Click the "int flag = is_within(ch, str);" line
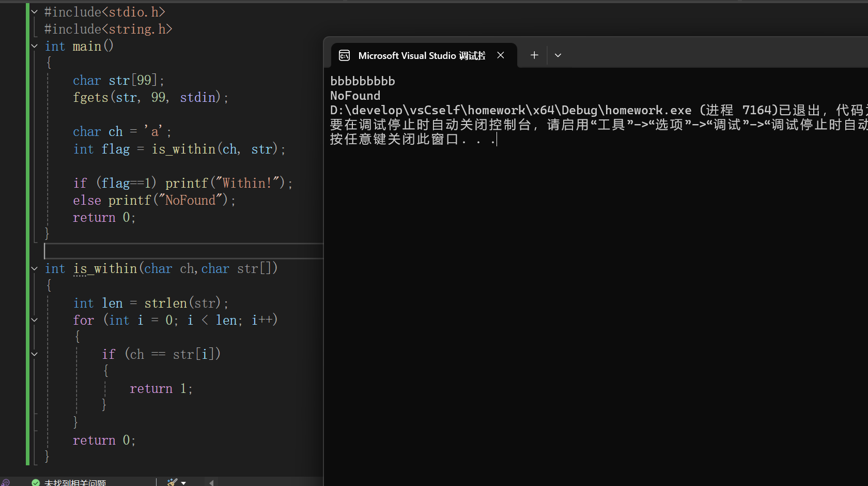Image resolution: width=868 pixels, height=486 pixels. [179, 149]
